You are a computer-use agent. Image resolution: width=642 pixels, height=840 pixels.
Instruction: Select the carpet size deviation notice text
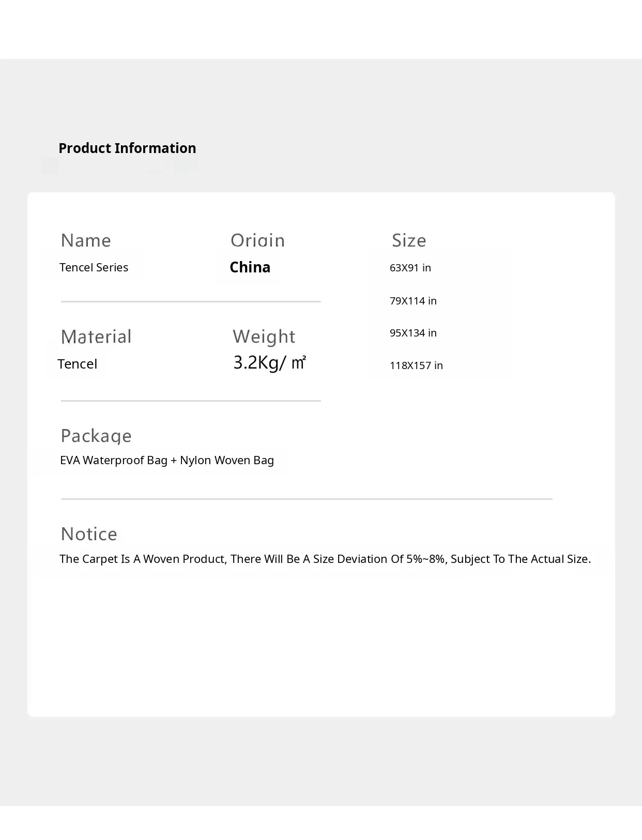325,559
